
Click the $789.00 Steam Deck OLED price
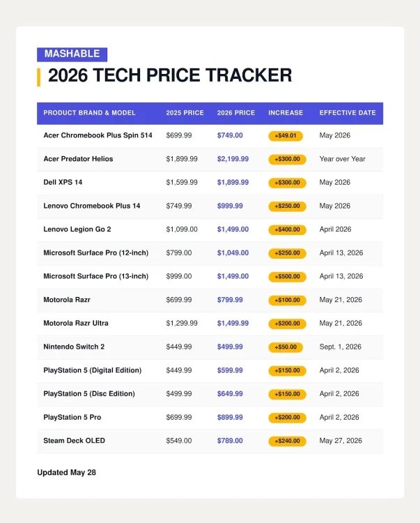(x=230, y=441)
